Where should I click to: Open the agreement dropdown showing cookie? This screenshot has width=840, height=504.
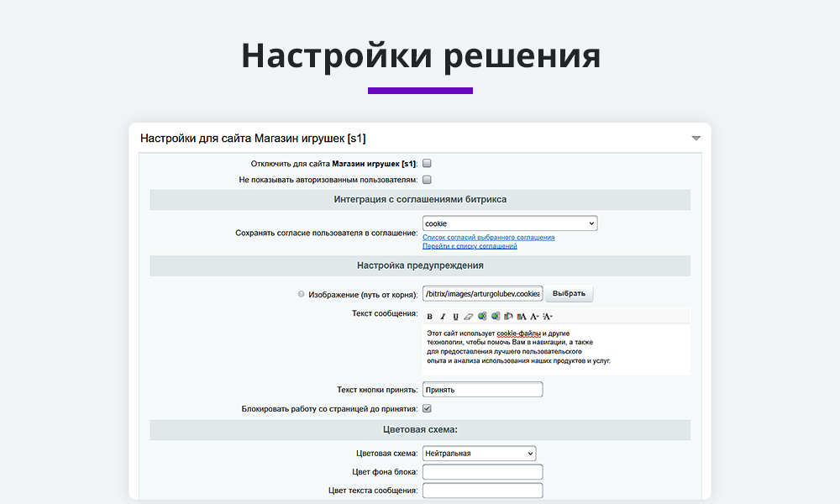tap(509, 223)
